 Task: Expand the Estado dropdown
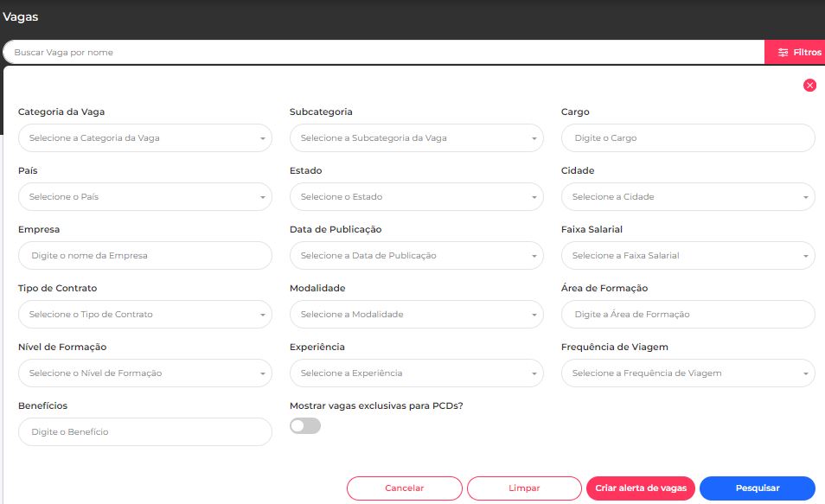pos(416,197)
